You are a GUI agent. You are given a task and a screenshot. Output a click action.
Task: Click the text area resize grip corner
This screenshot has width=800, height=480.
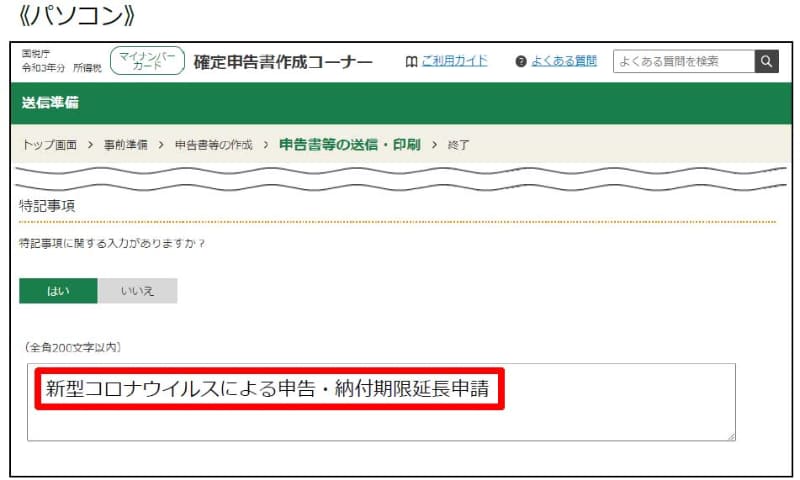click(x=731, y=436)
